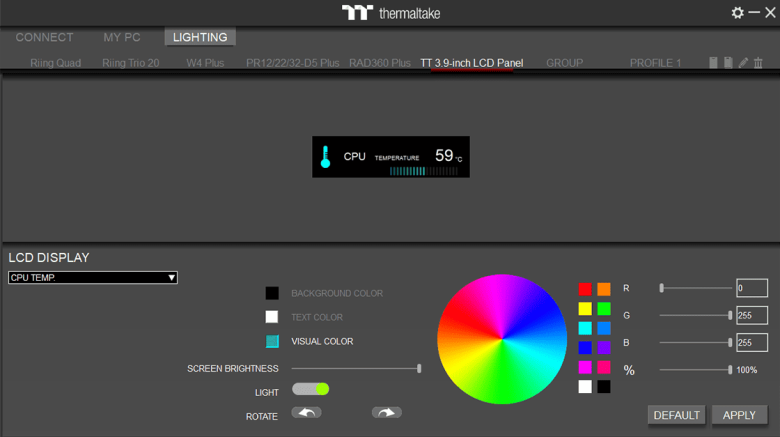Viewport: 780px width, 437px height.
Task: Click the B slider handle
Action: tap(730, 342)
